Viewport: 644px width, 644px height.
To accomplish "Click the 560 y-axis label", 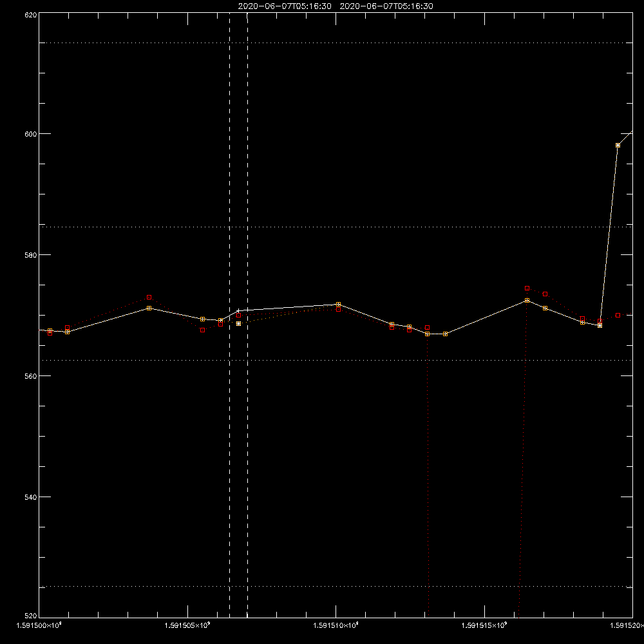I will click(31, 376).
